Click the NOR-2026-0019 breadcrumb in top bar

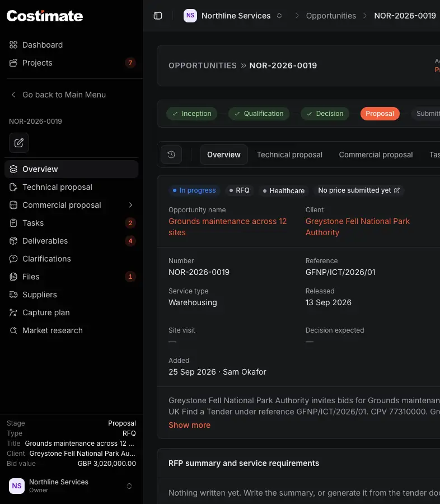point(405,16)
